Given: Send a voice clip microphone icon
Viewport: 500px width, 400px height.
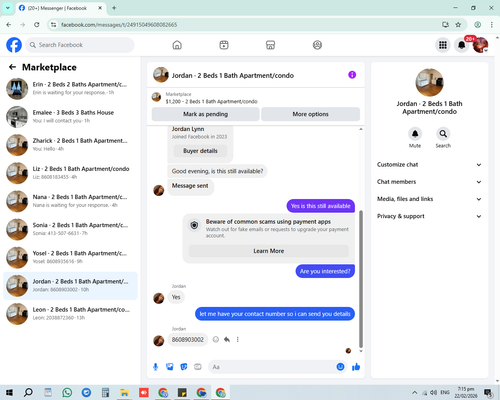Looking at the screenshot, I should [155, 367].
